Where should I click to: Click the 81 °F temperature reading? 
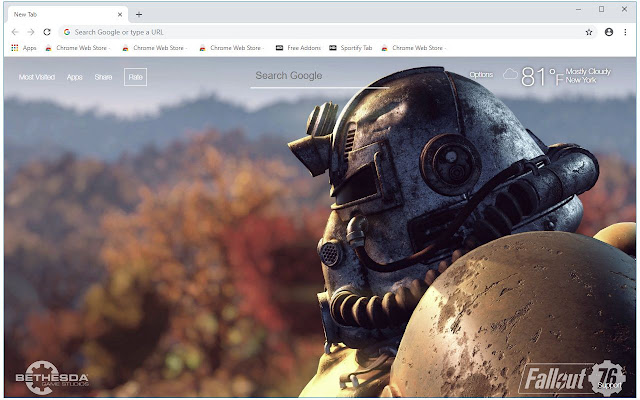click(x=542, y=77)
